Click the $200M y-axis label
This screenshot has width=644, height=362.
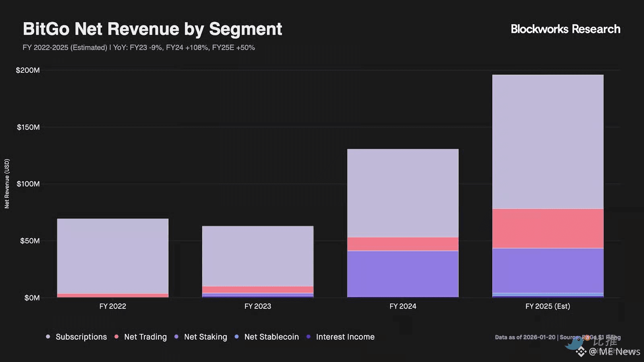(28, 70)
